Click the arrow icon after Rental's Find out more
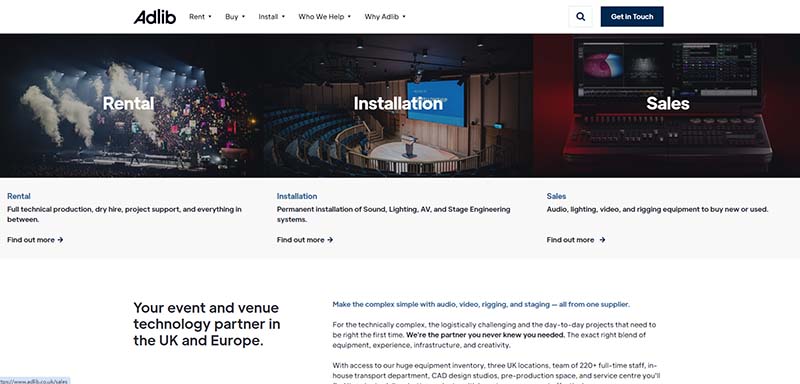Screen dimensions: 800x384 (60, 240)
